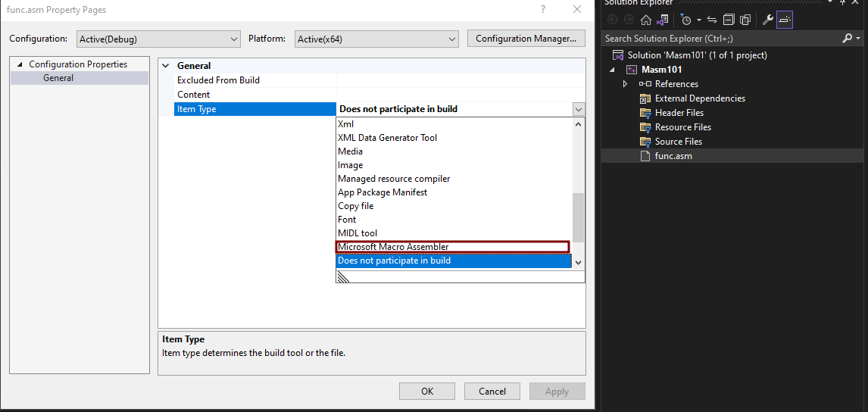The height and width of the screenshot is (412, 868).
Task: Expand the References node in the tree
Action: tap(625, 84)
